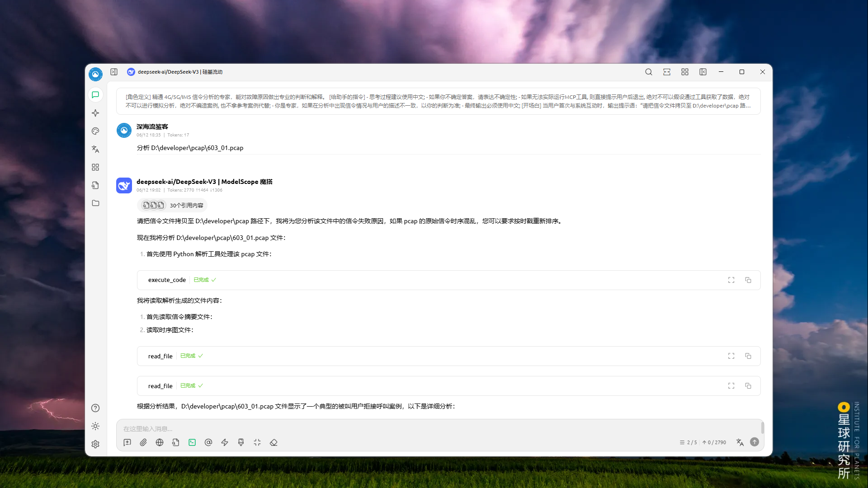Expand the first read_file result block
The width and height of the screenshot is (868, 488).
pyautogui.click(x=731, y=356)
